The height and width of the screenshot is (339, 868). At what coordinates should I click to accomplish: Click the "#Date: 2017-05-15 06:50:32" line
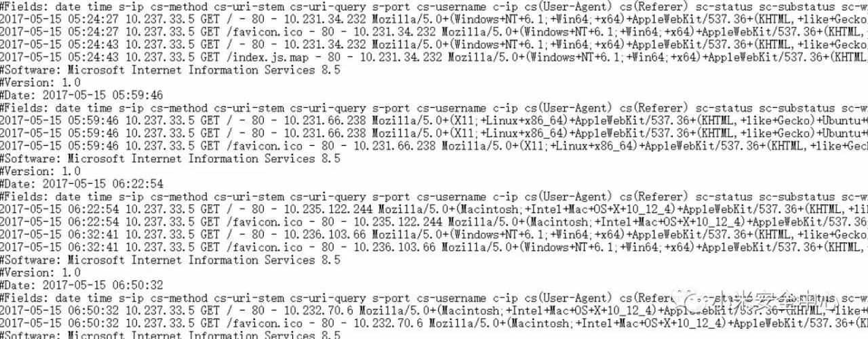click(81, 285)
